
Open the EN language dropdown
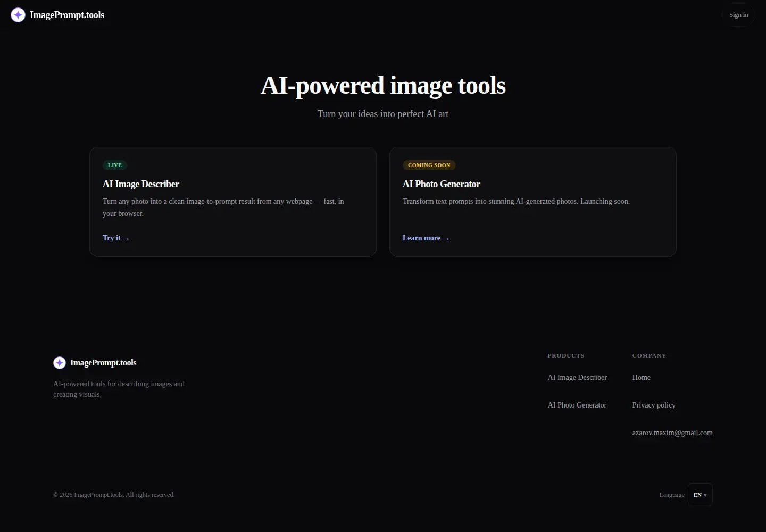[700, 495]
